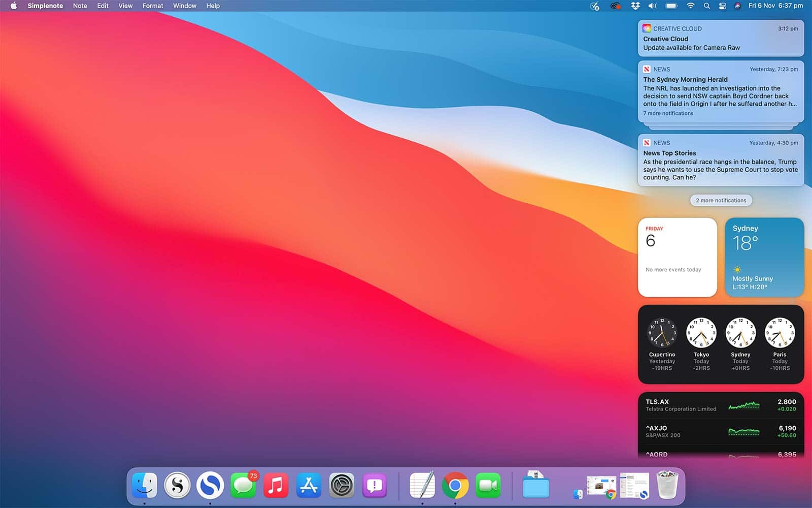Open the Format menu
The image size is (812, 508).
coord(152,6)
